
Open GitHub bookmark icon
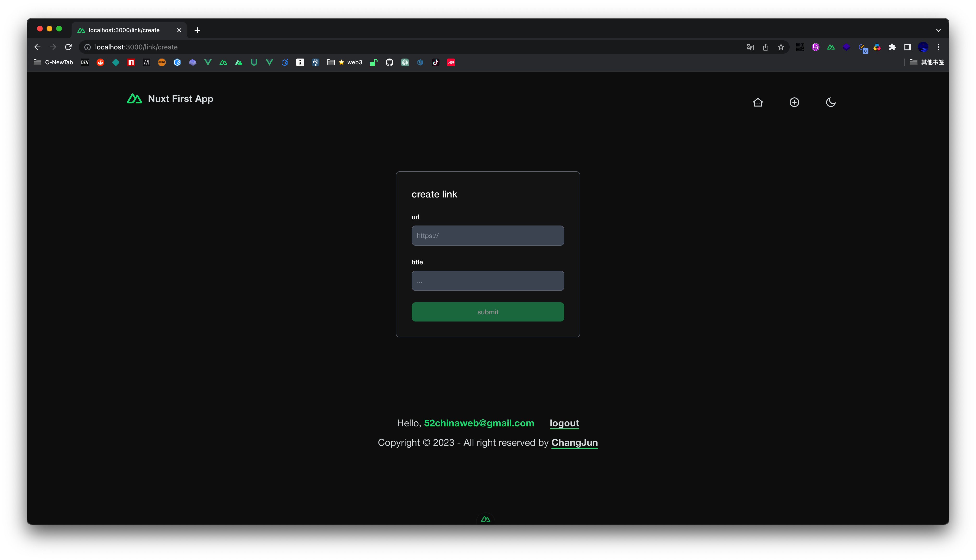tap(390, 62)
